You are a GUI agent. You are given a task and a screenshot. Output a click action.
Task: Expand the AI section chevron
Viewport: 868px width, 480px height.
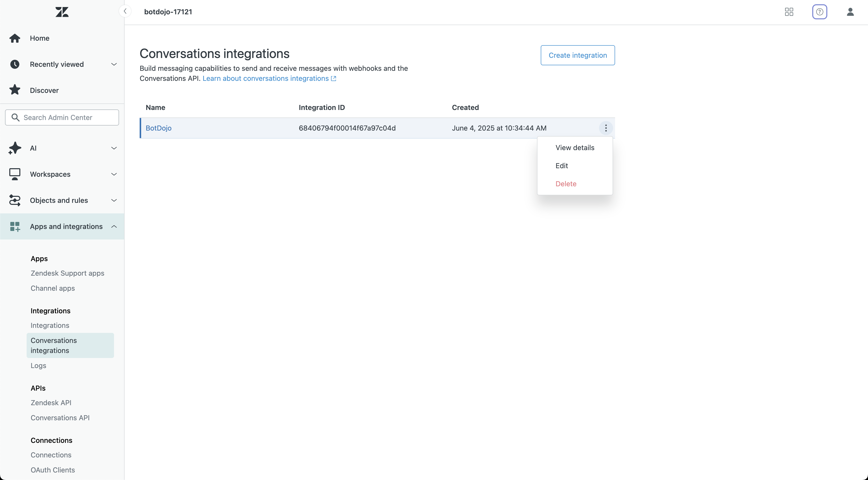[114, 148]
